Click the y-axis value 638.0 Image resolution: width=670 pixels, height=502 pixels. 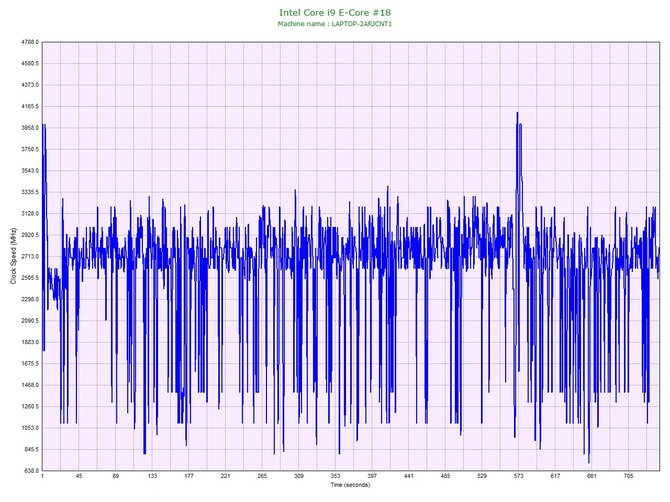(x=32, y=471)
